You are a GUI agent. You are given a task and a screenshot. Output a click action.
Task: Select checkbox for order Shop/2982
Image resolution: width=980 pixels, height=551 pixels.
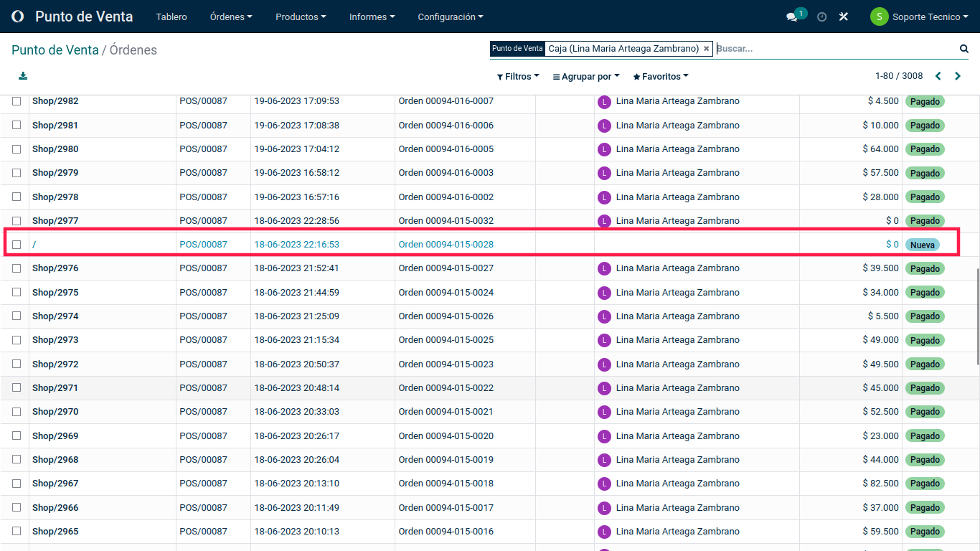pyautogui.click(x=17, y=101)
